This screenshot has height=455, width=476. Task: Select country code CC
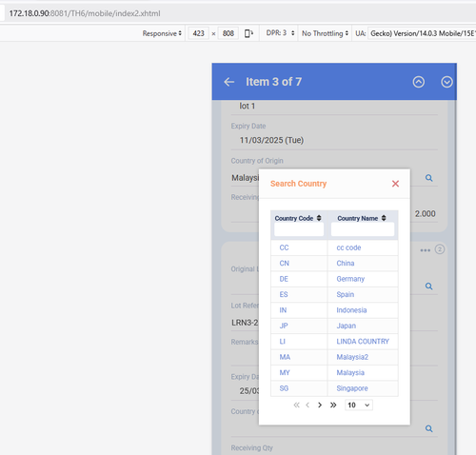[x=284, y=247]
